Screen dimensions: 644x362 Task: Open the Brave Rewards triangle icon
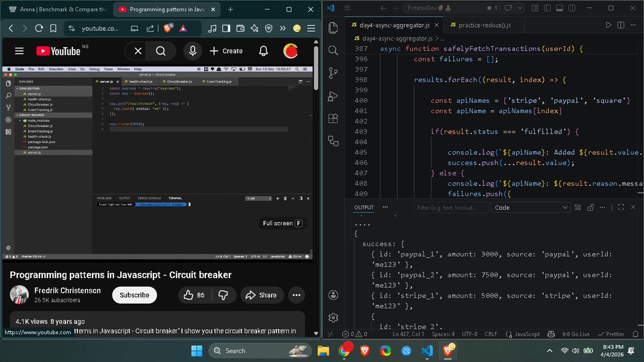click(x=182, y=28)
